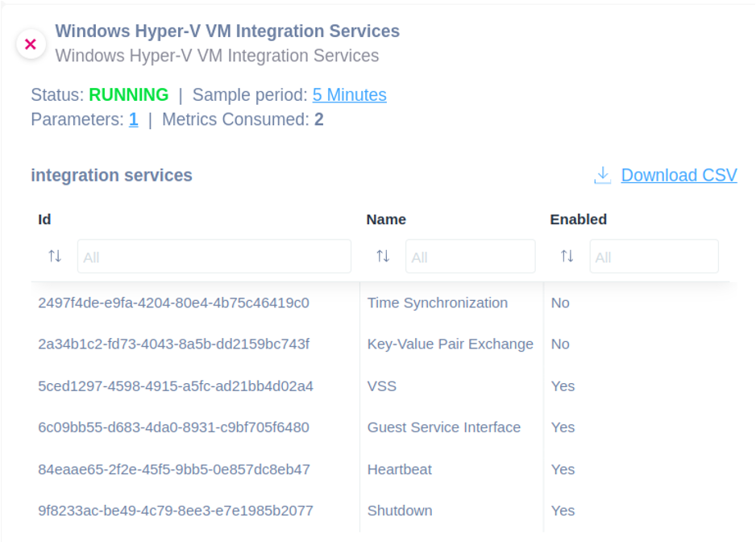Click the download arrow icon
Viewport: 756px width, 542px height.
coord(602,175)
